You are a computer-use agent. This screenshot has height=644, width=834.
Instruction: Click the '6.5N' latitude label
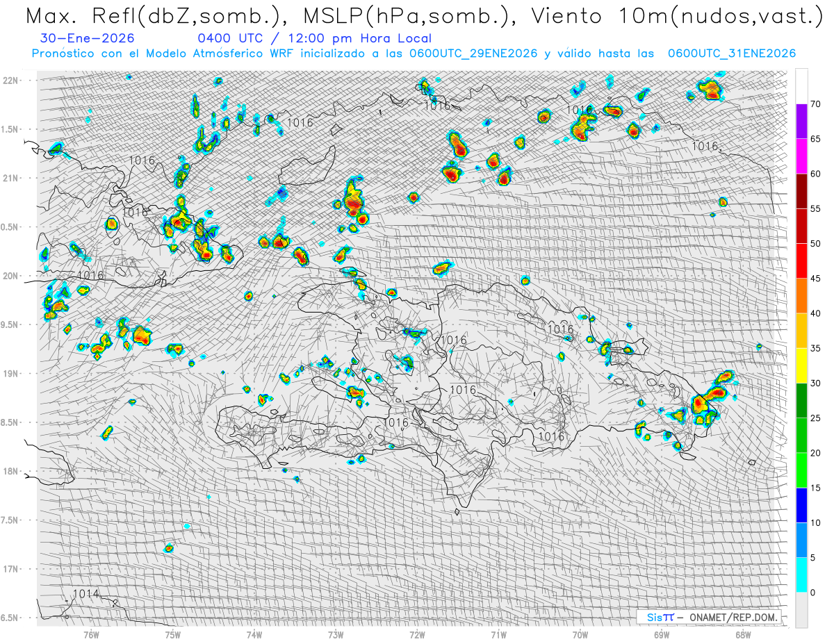click(x=10, y=618)
